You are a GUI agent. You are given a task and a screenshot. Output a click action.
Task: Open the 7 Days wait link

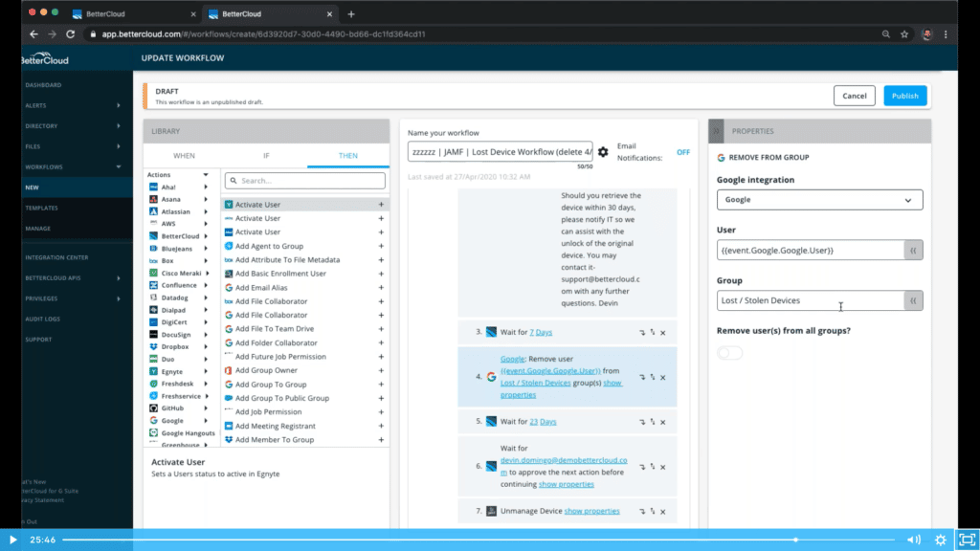pyautogui.click(x=541, y=332)
